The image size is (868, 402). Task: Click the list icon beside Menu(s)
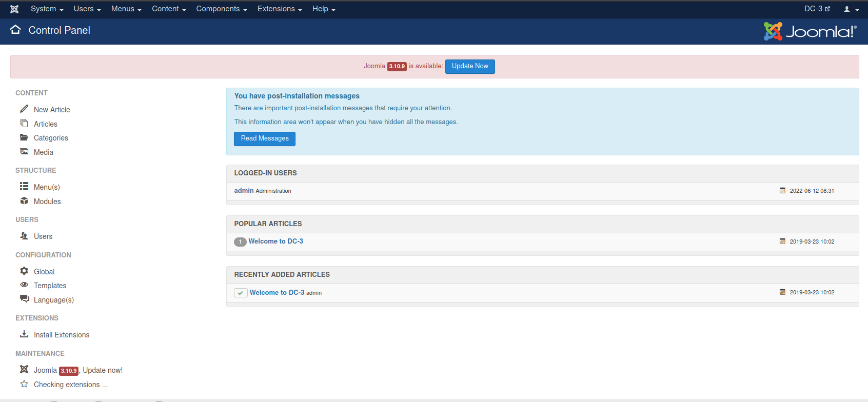[24, 186]
